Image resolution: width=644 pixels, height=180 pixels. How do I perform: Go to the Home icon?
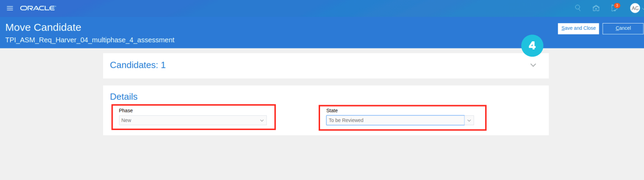click(x=596, y=8)
